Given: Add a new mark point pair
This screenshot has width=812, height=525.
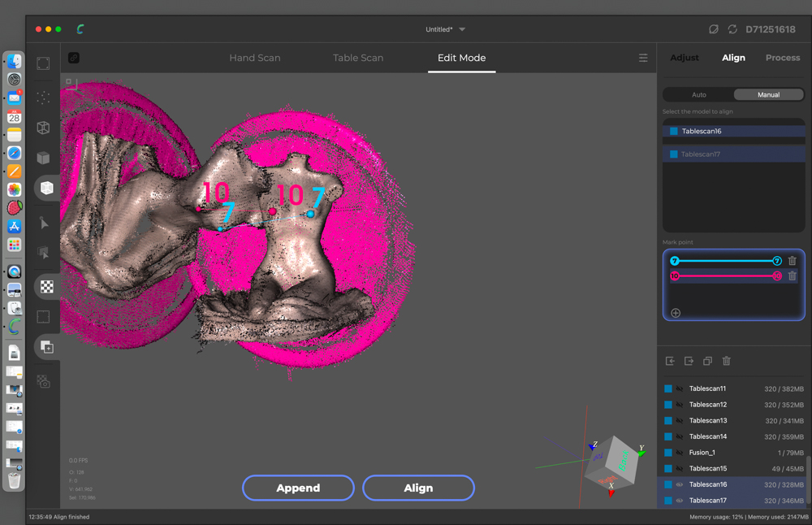Looking at the screenshot, I should point(676,313).
